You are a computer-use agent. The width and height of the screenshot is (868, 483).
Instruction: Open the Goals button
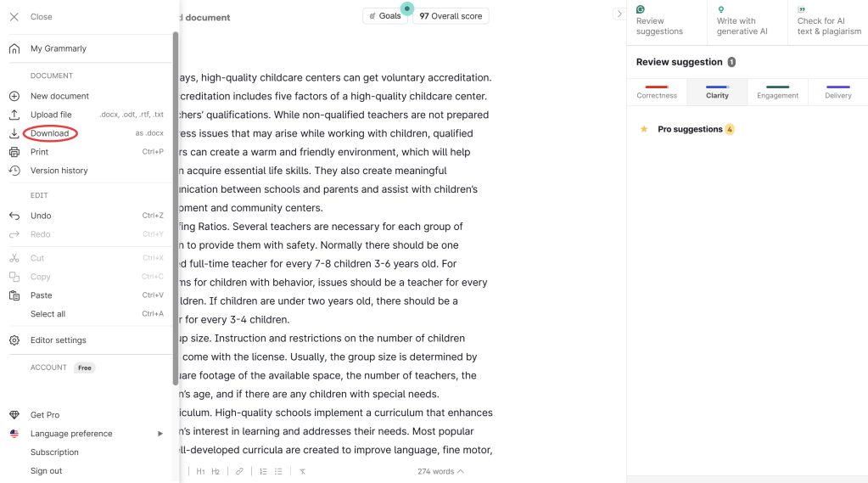(x=385, y=16)
